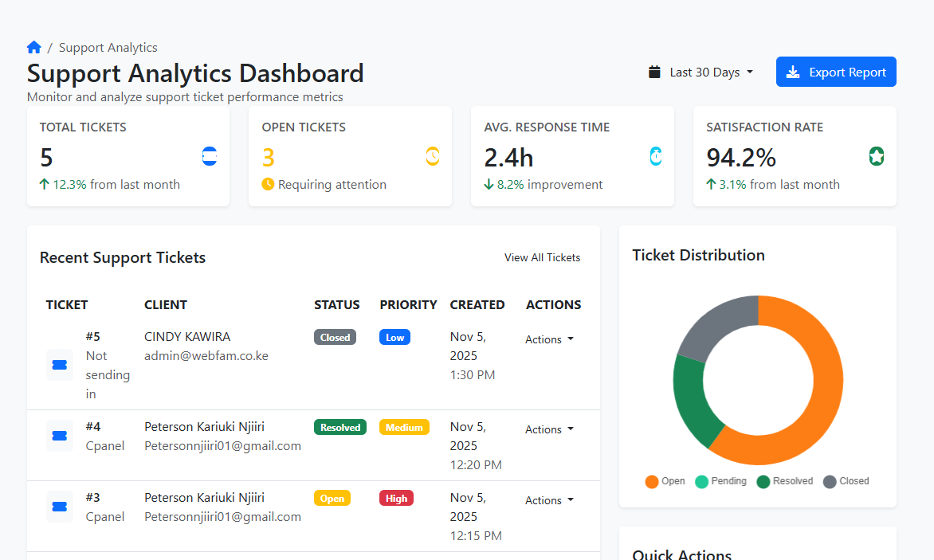Click the home icon in the breadcrumb
This screenshot has height=560, width=934.
33,47
